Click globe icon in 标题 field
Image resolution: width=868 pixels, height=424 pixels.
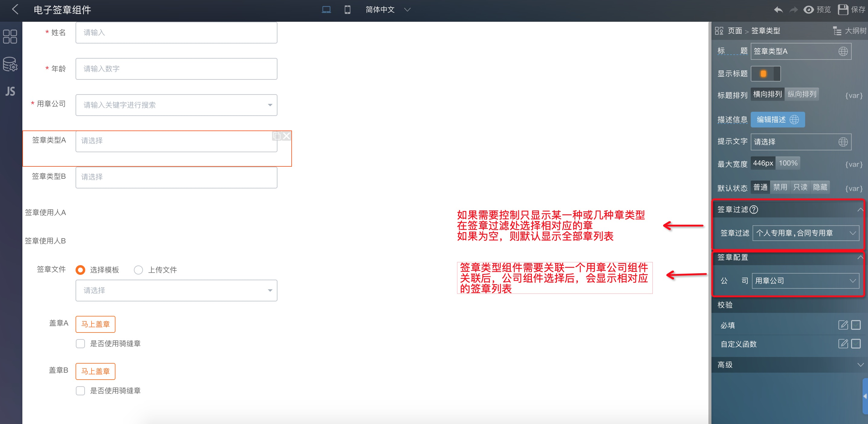click(x=843, y=51)
